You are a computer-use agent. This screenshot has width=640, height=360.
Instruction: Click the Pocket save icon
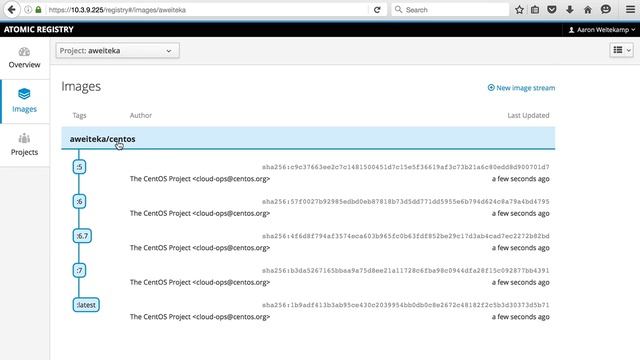(x=552, y=10)
